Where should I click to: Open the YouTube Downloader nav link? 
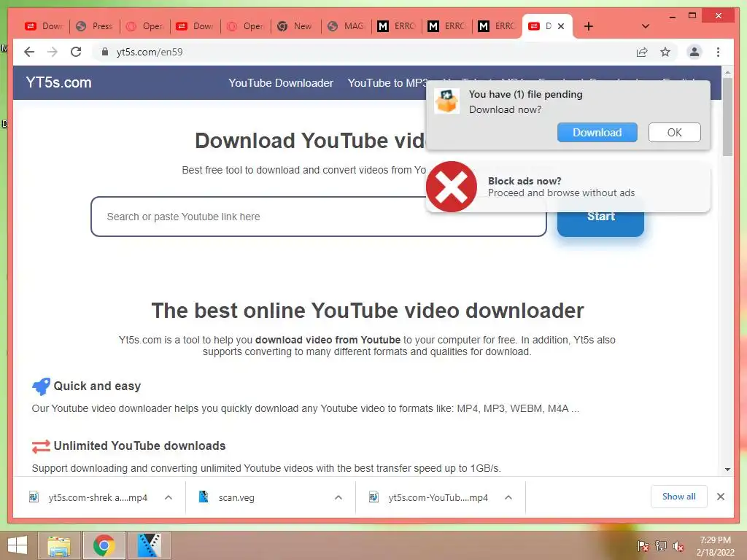[x=281, y=83]
